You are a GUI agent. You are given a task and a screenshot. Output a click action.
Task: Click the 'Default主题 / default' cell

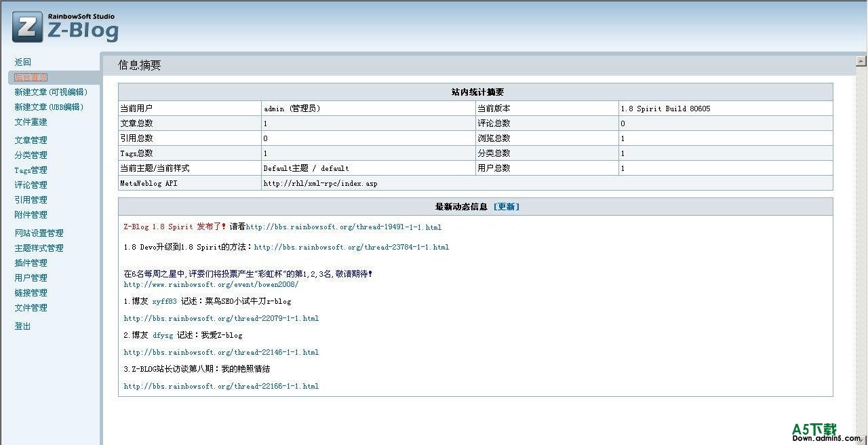[x=368, y=168]
